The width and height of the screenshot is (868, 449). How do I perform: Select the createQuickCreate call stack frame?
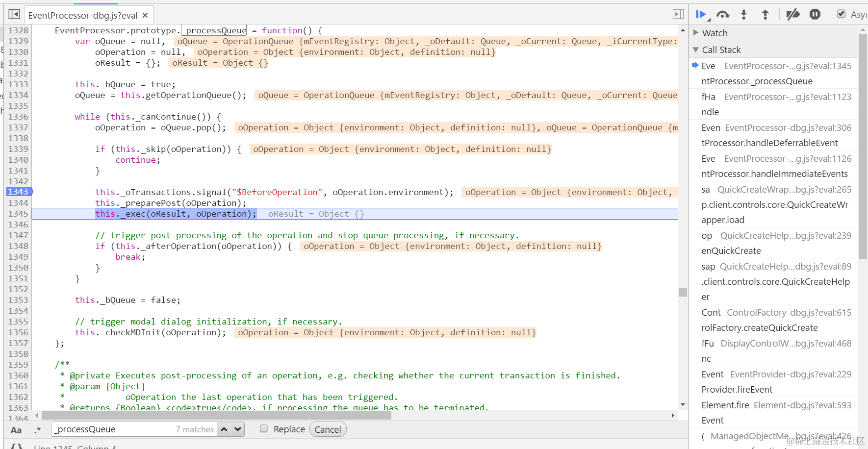tap(774, 320)
